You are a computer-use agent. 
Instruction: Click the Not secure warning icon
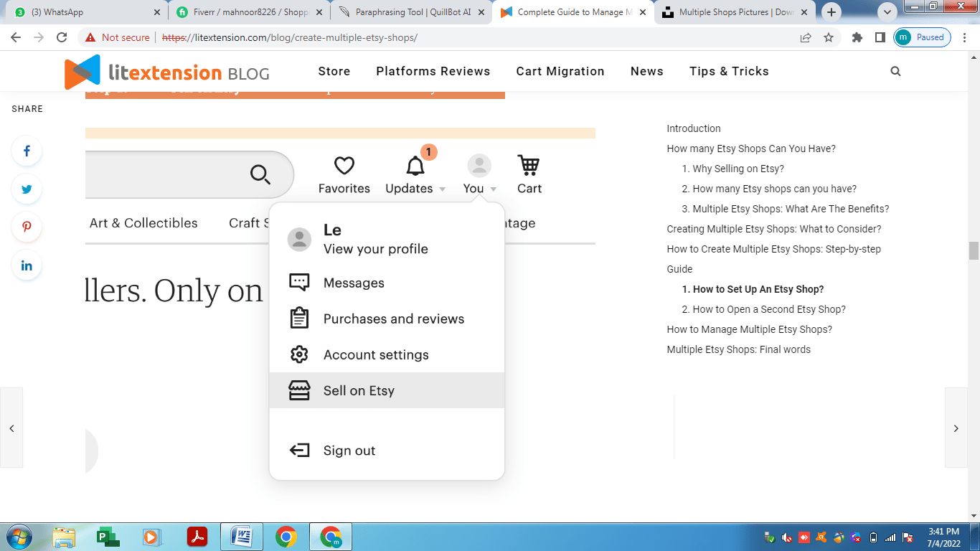[90, 37]
